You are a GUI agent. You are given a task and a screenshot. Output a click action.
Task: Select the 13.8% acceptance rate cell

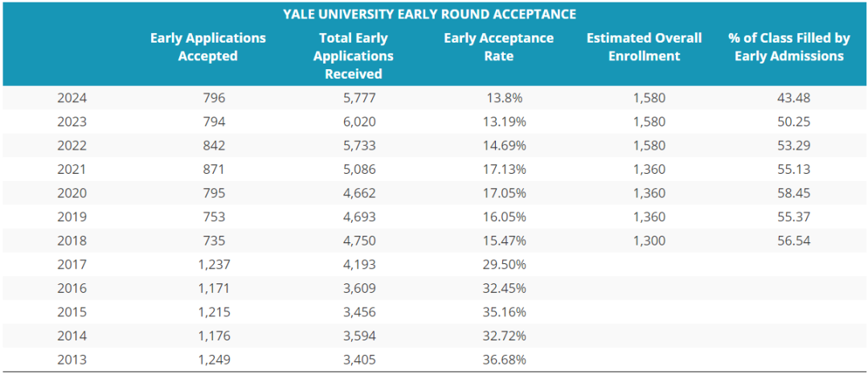[505, 98]
